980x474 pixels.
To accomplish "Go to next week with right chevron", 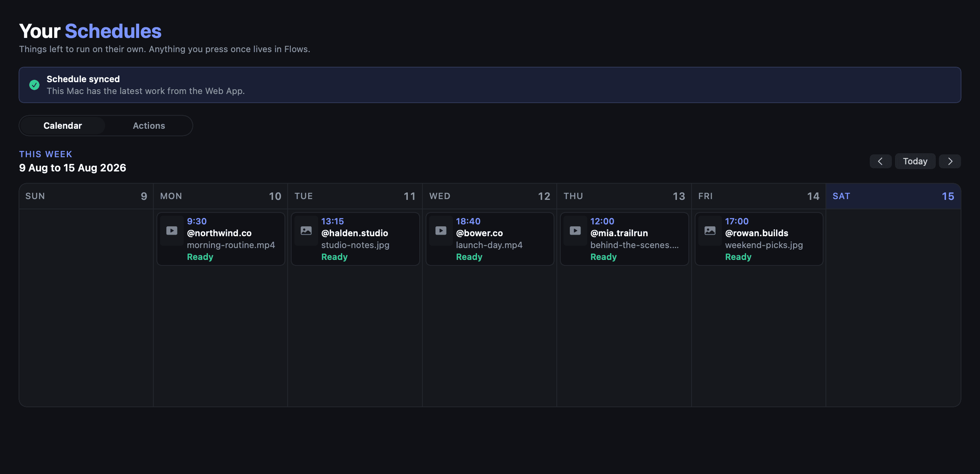I will [x=950, y=161].
